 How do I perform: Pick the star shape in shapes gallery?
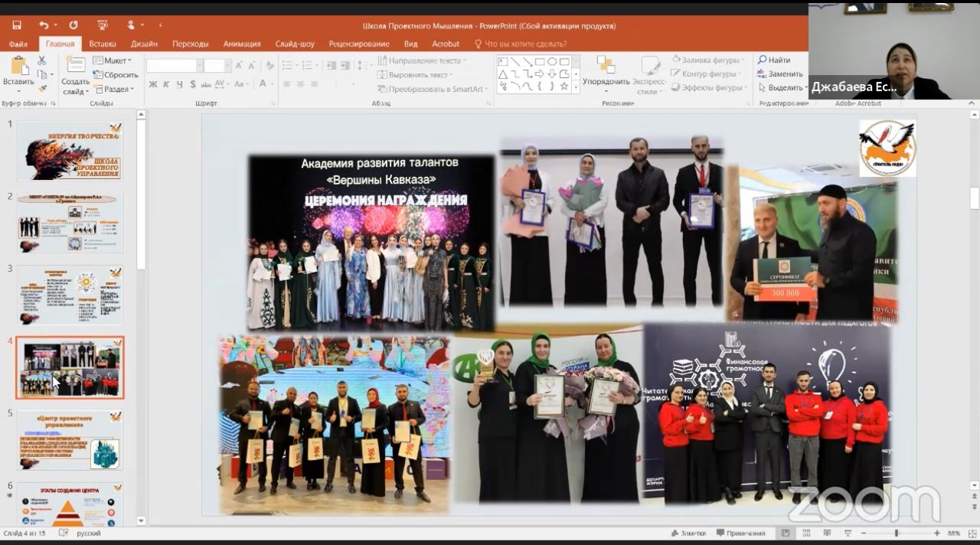[564, 86]
